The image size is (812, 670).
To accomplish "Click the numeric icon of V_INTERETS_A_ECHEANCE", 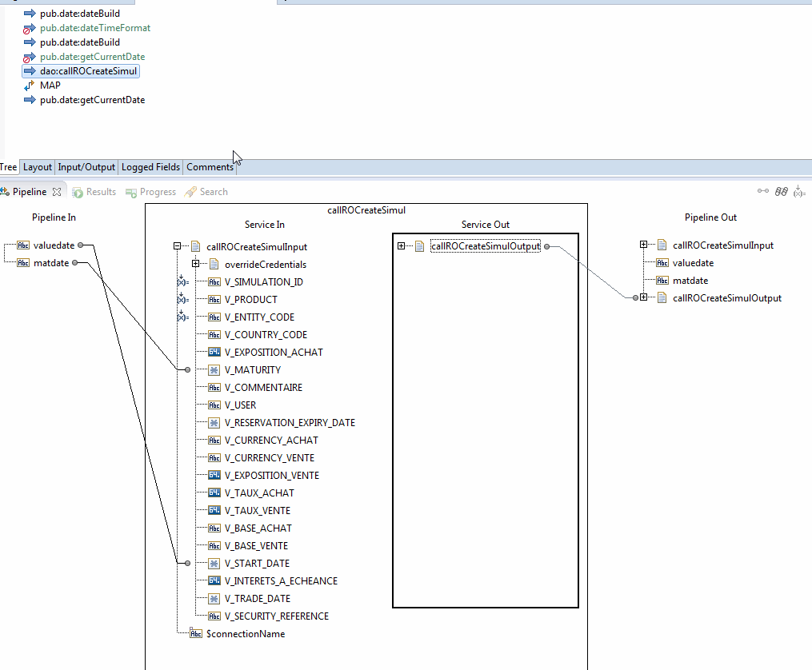I will pyautogui.click(x=214, y=581).
